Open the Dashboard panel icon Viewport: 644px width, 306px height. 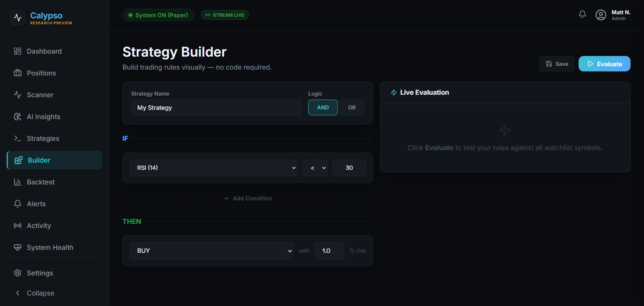click(17, 51)
